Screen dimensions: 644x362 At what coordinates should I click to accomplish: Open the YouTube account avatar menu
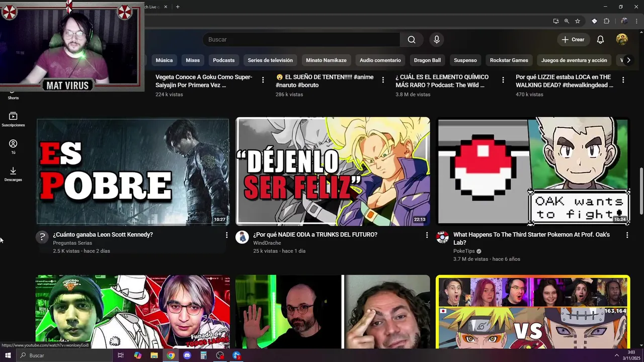tap(622, 40)
